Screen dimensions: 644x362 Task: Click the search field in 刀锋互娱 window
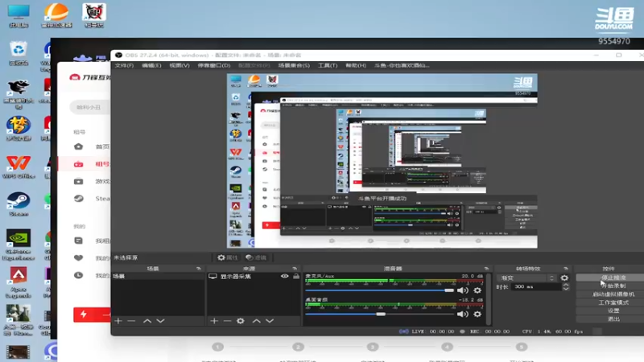tap(90, 107)
